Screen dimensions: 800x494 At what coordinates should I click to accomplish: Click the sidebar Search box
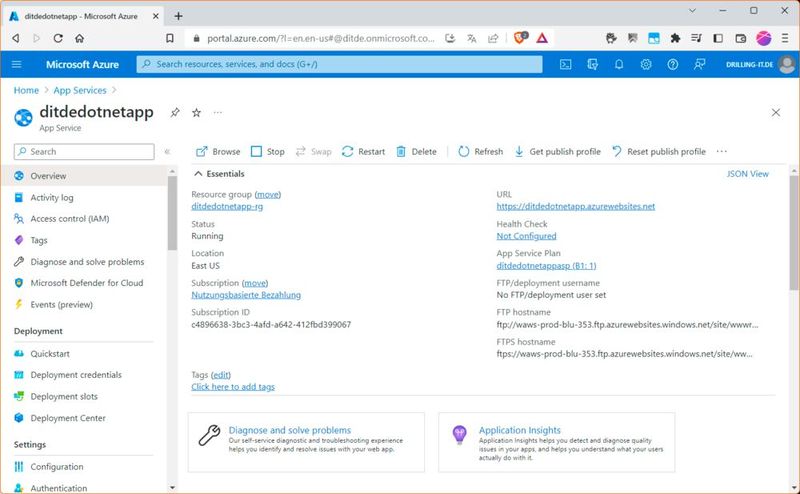[x=84, y=152]
